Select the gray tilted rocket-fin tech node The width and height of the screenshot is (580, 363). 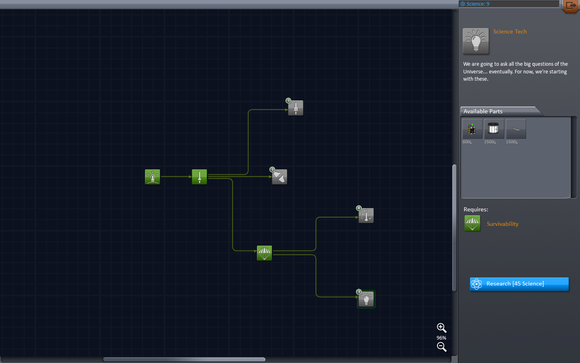[280, 177]
